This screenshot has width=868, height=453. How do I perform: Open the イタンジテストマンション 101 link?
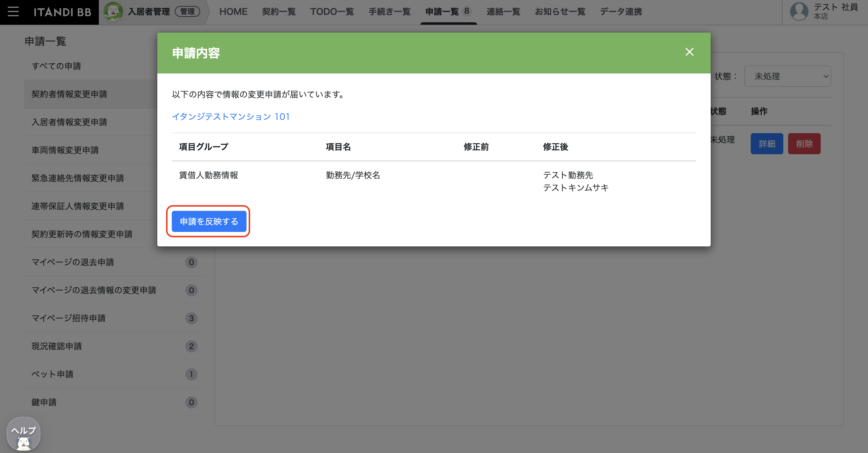(x=231, y=117)
